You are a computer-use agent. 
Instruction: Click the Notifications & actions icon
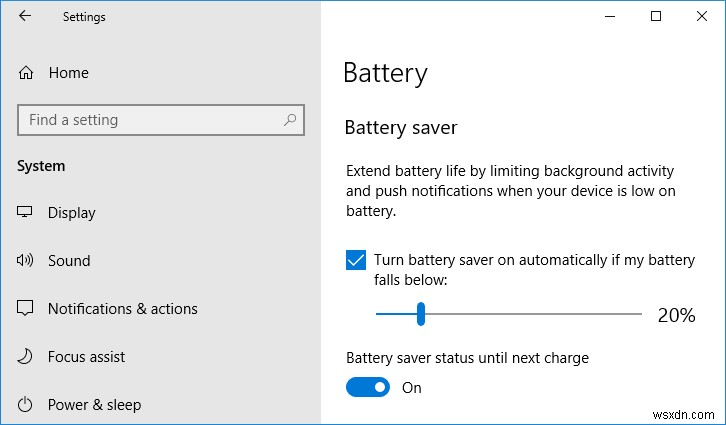click(x=26, y=308)
